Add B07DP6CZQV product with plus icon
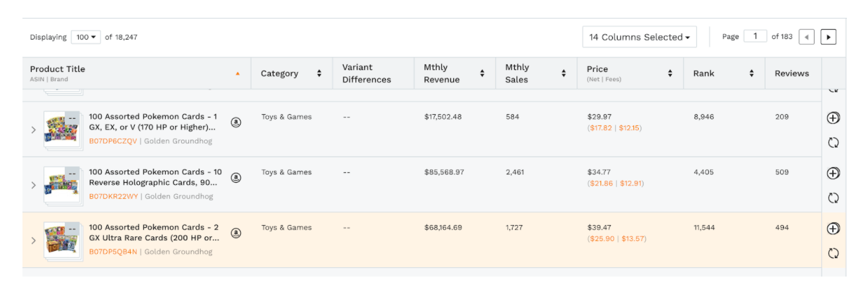 (x=833, y=117)
